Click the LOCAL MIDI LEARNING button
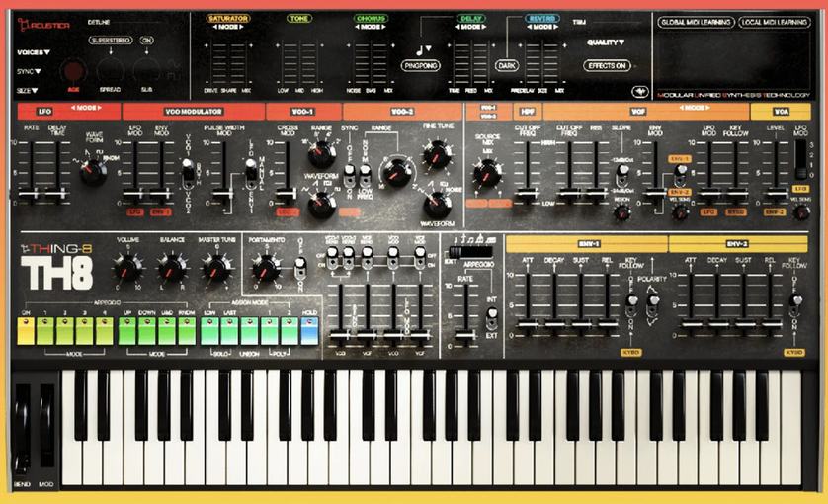Screen dimensions: 828x504 774,22
